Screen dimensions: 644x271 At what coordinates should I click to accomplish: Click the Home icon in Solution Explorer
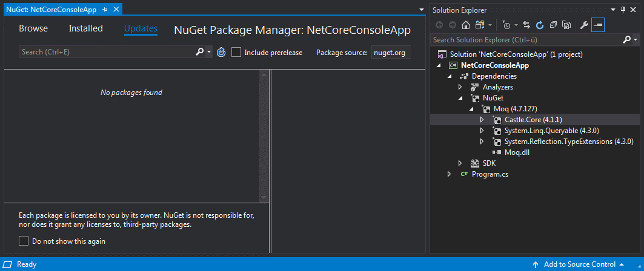click(465, 25)
